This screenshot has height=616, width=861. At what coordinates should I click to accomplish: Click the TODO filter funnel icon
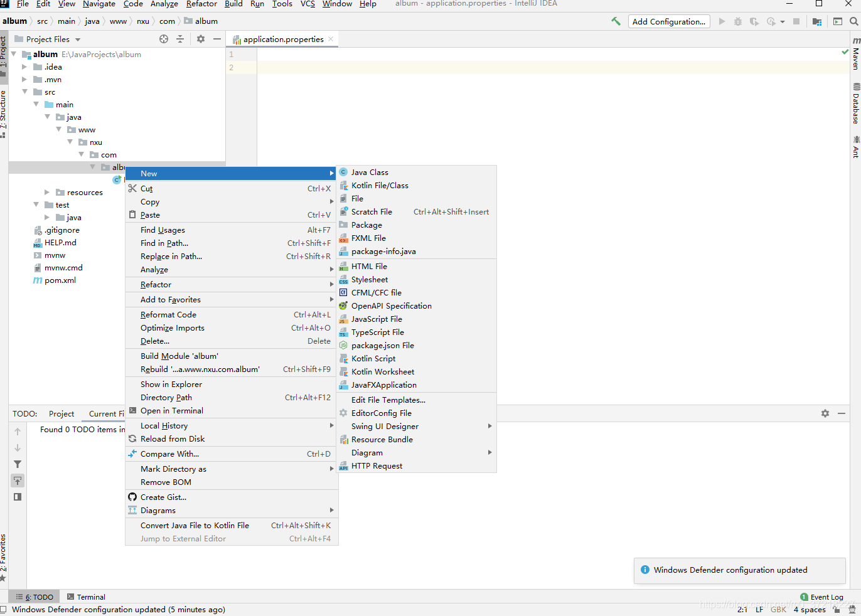click(18, 464)
